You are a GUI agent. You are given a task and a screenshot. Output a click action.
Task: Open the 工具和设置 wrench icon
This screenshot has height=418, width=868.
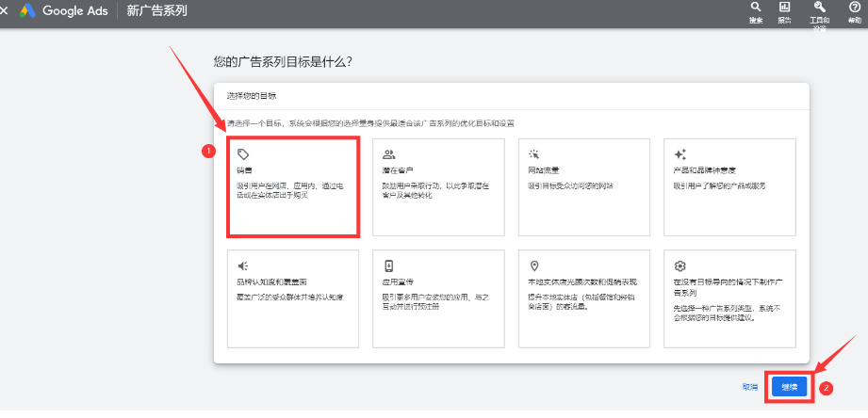pyautogui.click(x=819, y=8)
